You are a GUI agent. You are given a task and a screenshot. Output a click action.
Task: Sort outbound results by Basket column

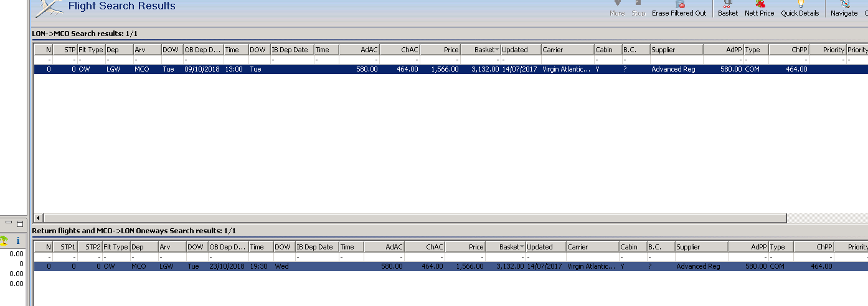(481, 50)
